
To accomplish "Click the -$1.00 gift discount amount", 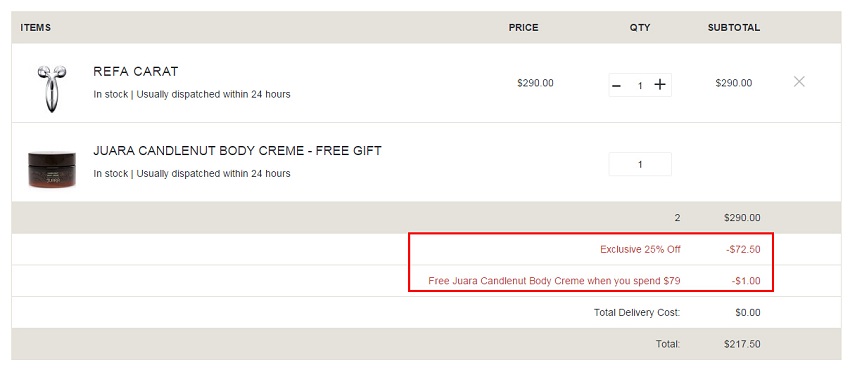I will [x=746, y=281].
